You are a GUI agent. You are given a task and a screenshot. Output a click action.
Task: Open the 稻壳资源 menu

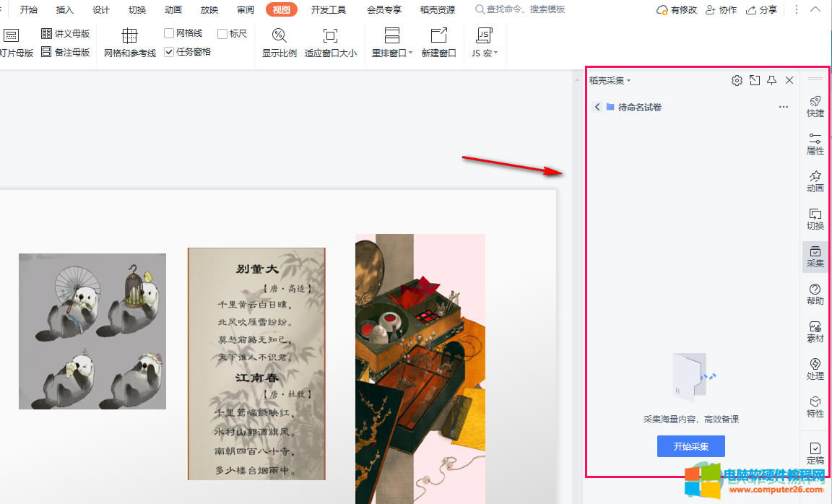coord(436,9)
